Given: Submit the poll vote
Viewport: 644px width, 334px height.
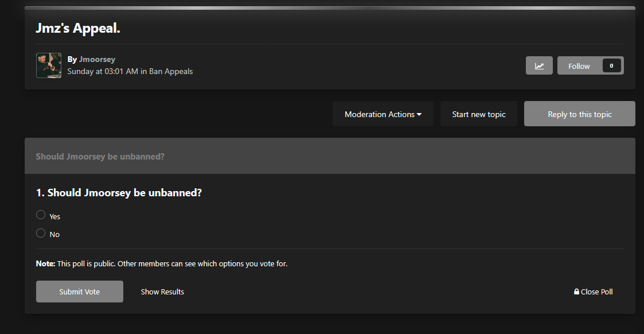Looking at the screenshot, I should click(x=80, y=292).
